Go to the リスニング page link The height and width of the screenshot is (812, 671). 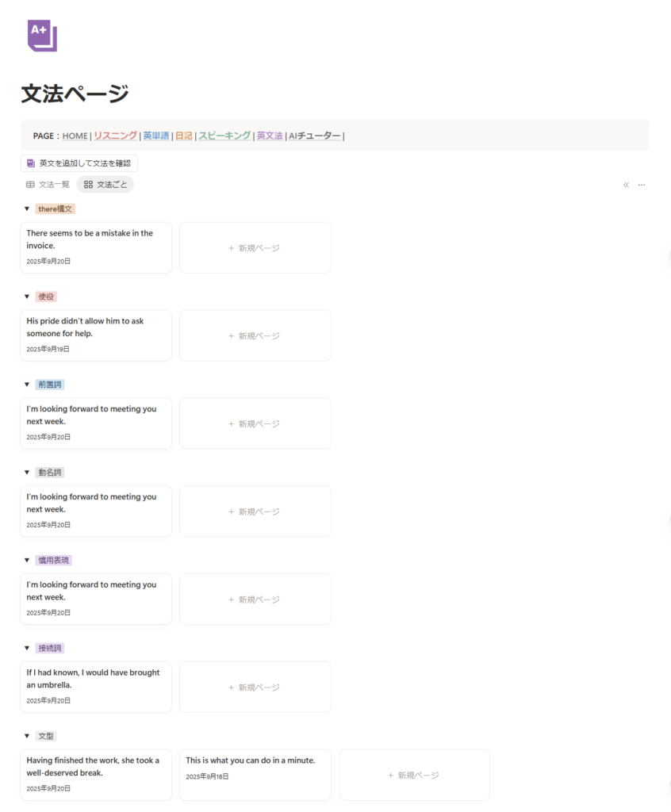click(115, 136)
